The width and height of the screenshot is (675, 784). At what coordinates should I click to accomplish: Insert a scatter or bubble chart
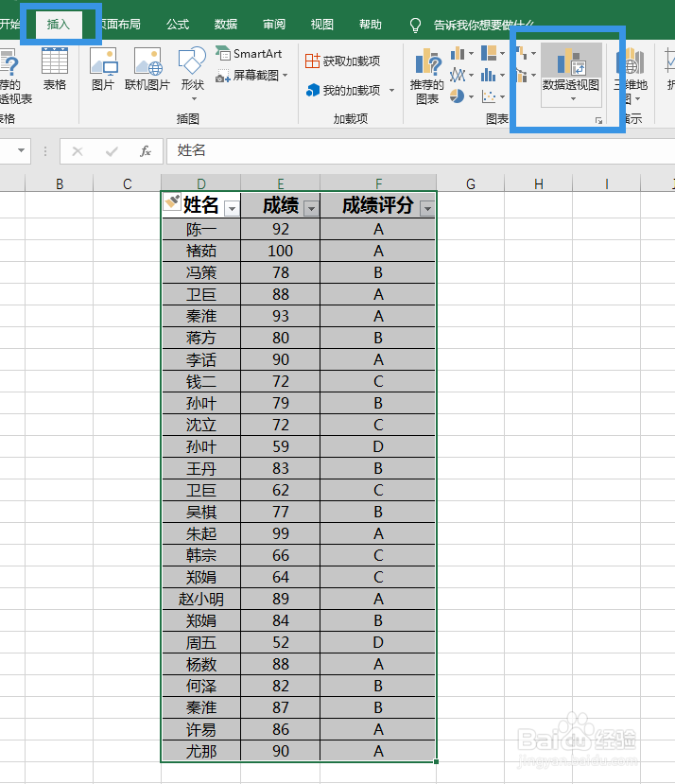coord(489,96)
